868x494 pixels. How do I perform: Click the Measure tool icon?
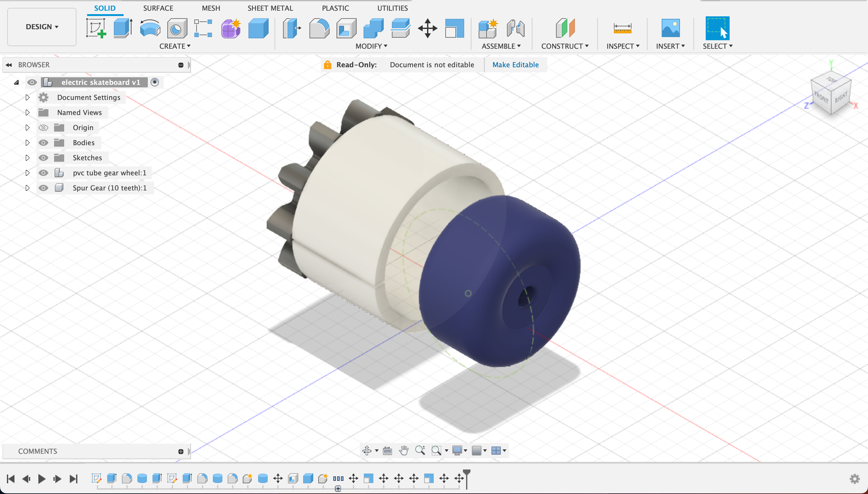[x=622, y=28]
